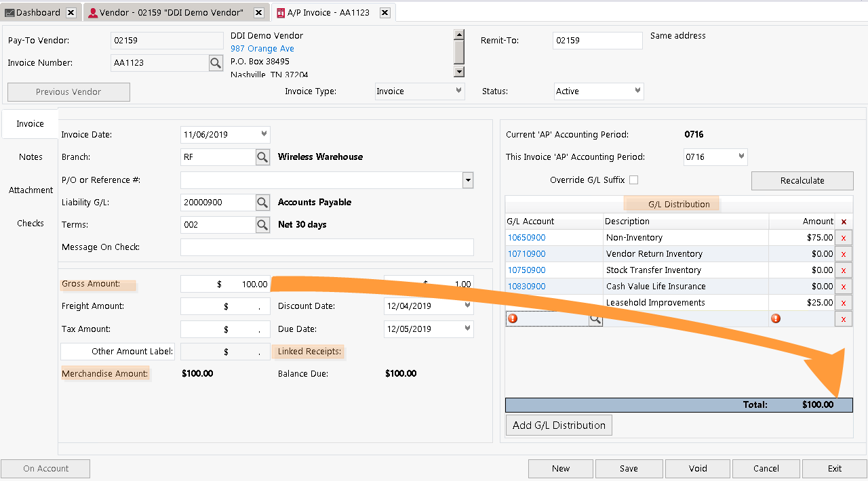Click inside the Message On Check field

pos(327,247)
